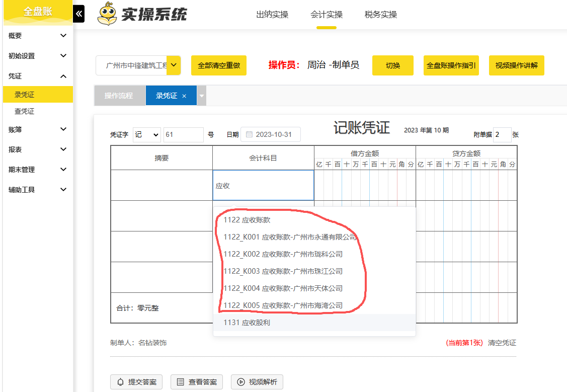The width and height of the screenshot is (567, 392).
Task: Switch to 出纳实操 tab
Action: click(x=272, y=15)
